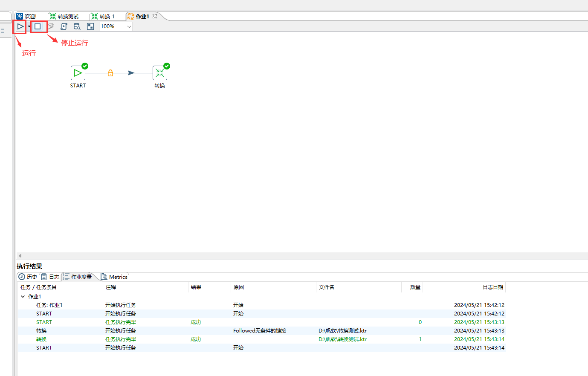Click the 成功 result in 转换 row
Viewport: 588px width, 376px height.
[x=196, y=339]
